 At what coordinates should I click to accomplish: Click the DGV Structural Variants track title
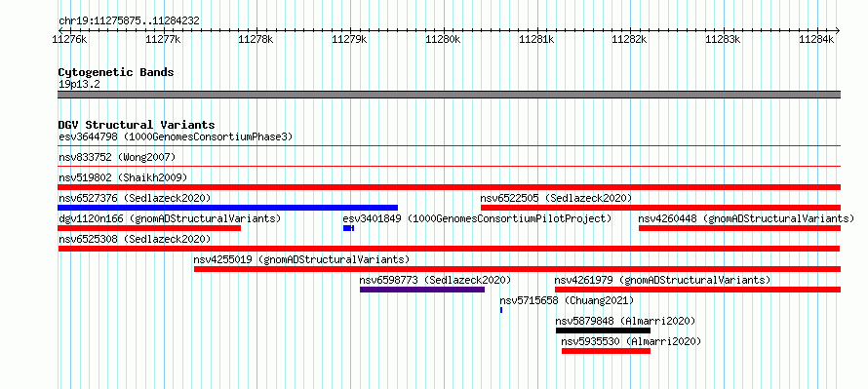pyautogui.click(x=137, y=125)
